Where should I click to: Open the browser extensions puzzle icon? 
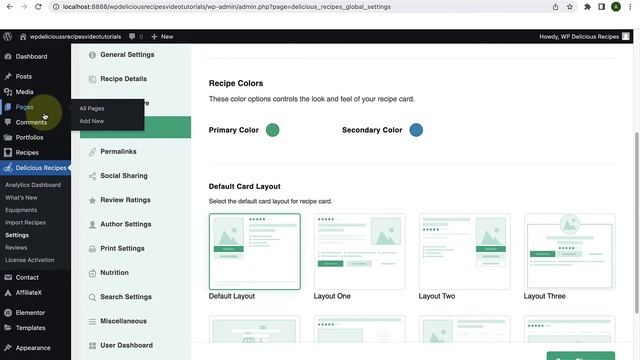(x=587, y=7)
